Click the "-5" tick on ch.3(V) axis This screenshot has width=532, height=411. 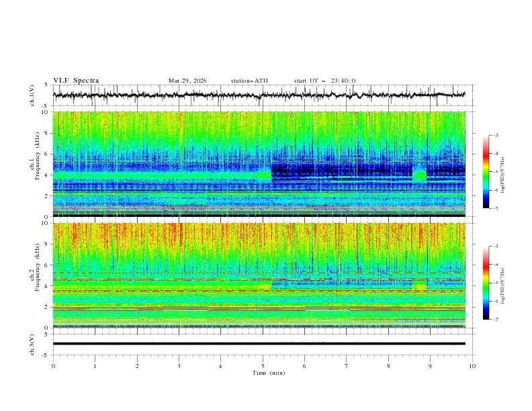tap(45, 355)
